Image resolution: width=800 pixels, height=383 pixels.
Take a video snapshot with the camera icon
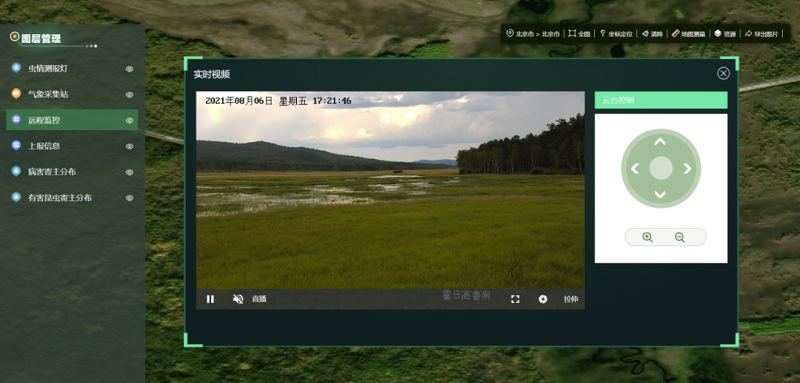click(543, 299)
